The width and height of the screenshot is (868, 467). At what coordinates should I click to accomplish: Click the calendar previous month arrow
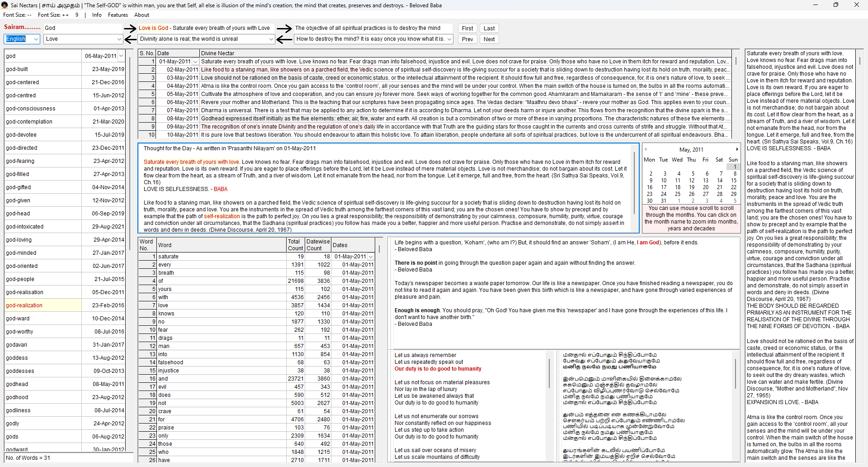(646, 149)
